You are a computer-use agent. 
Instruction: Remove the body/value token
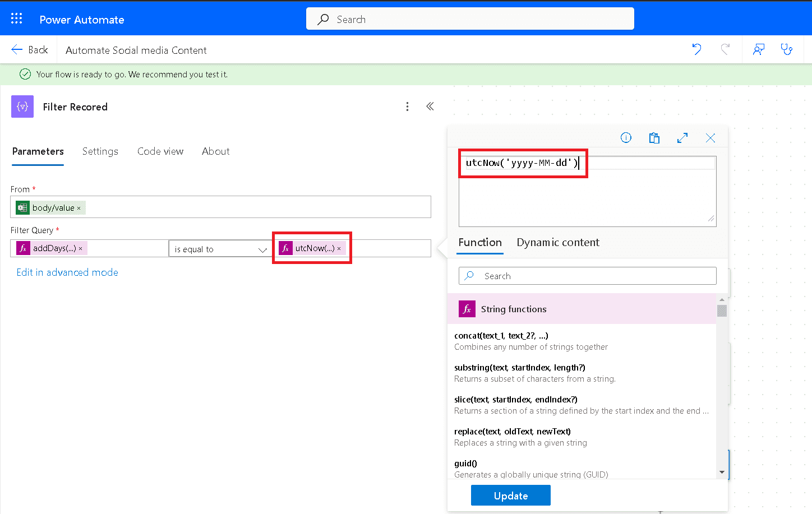pyautogui.click(x=79, y=209)
